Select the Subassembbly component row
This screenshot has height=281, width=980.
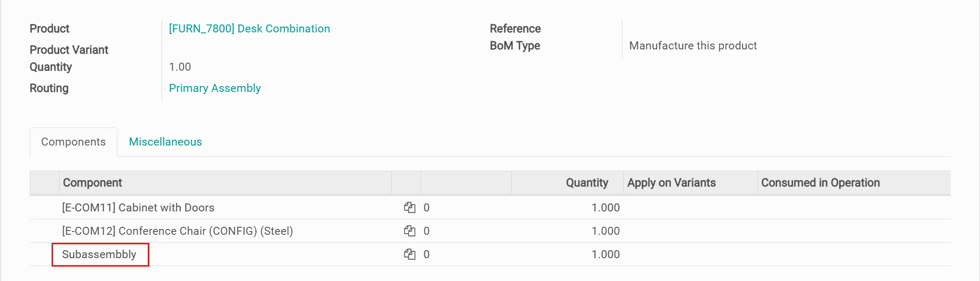tap(99, 254)
